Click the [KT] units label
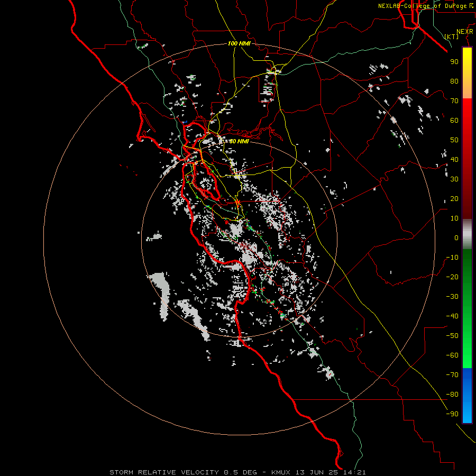The width and height of the screenshot is (476, 476). click(452, 36)
